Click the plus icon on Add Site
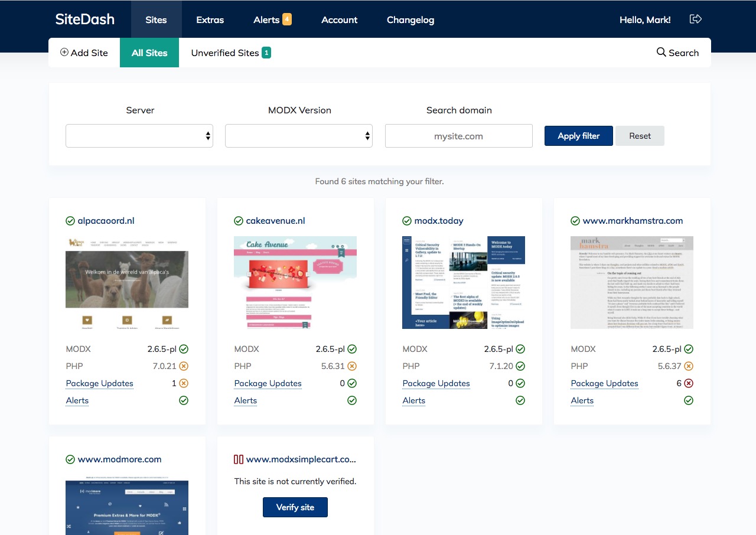Image resolution: width=756 pixels, height=535 pixels. pyautogui.click(x=64, y=53)
